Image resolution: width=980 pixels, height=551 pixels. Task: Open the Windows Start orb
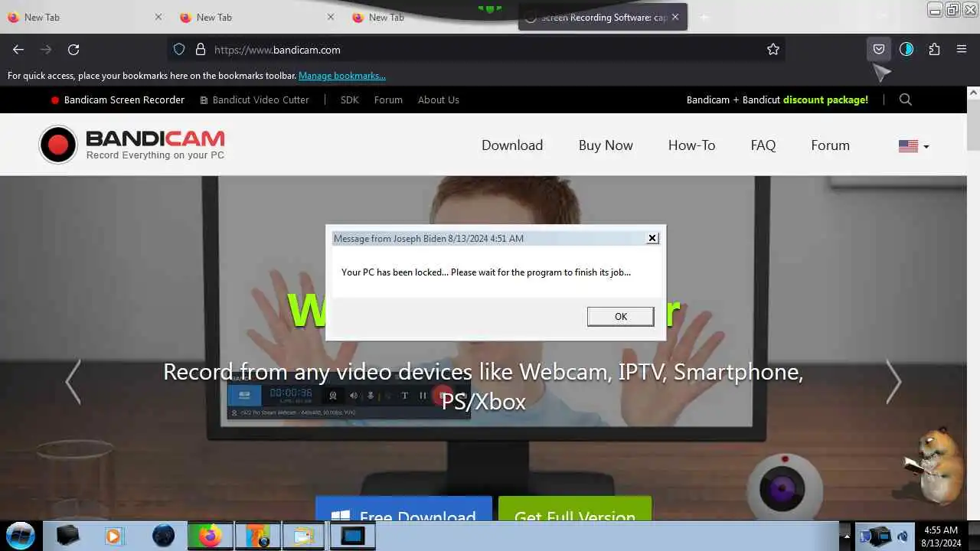coord(21,535)
